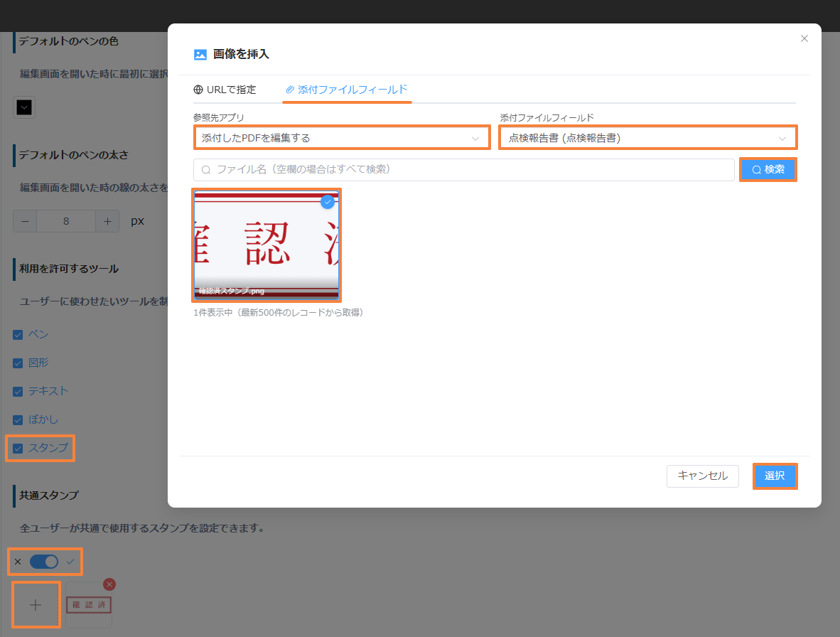Click the paperclip icon on attachment tab
Viewport: 840px width, 637px height.
290,90
